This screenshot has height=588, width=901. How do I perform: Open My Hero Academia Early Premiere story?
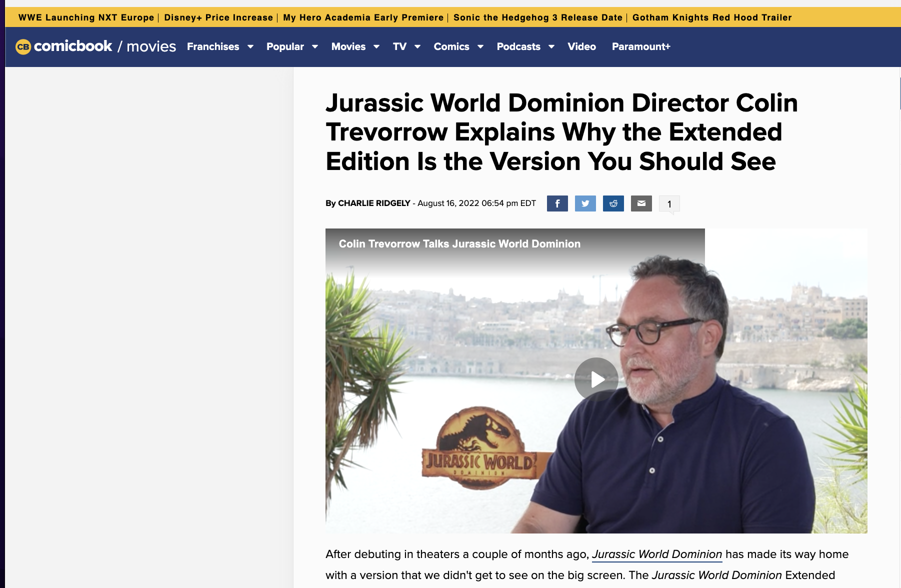pos(363,17)
